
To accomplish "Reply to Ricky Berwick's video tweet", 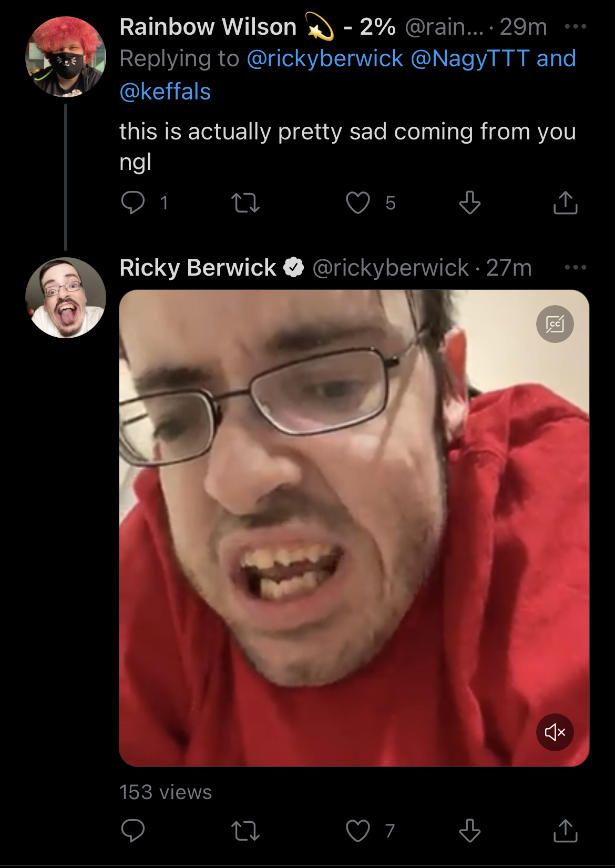I will click(x=132, y=831).
